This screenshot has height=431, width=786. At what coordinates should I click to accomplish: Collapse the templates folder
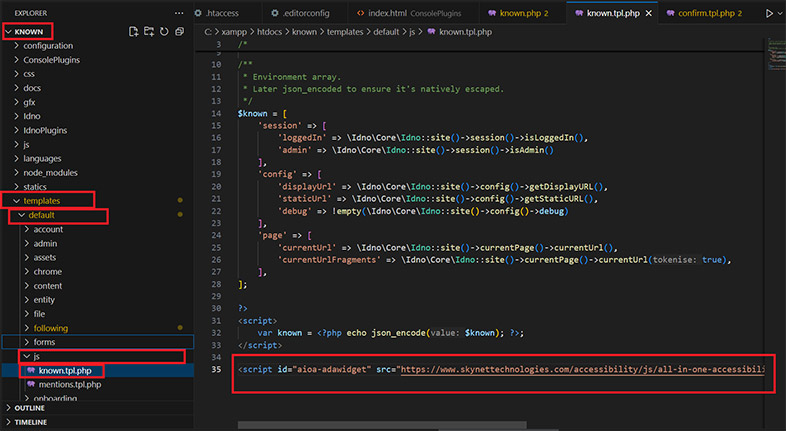(41, 200)
